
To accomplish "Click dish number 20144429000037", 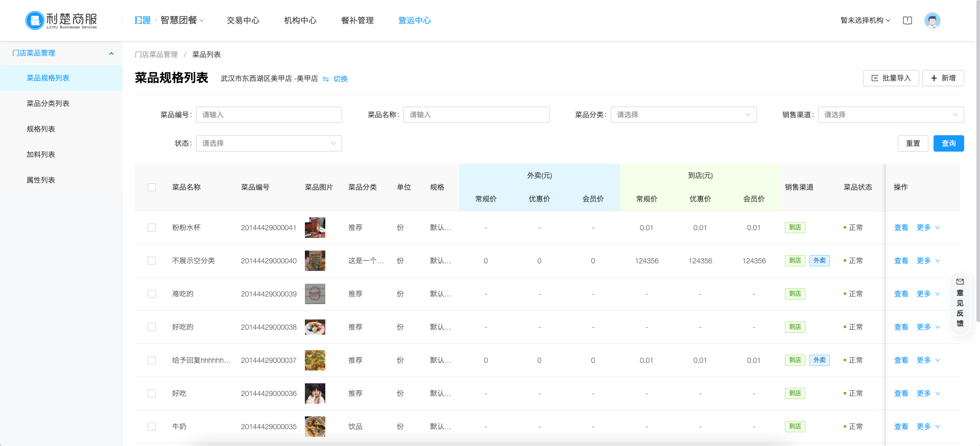I will pos(269,360).
